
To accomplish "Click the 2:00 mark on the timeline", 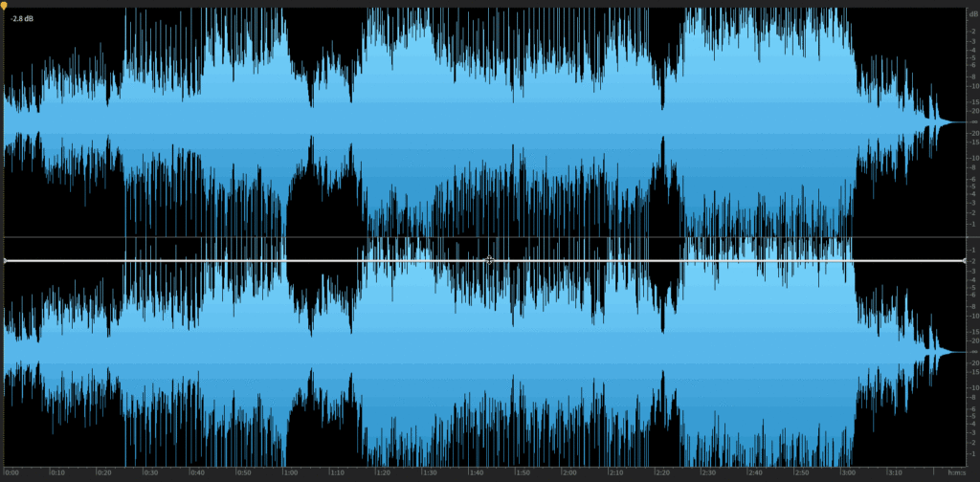I will [568, 472].
